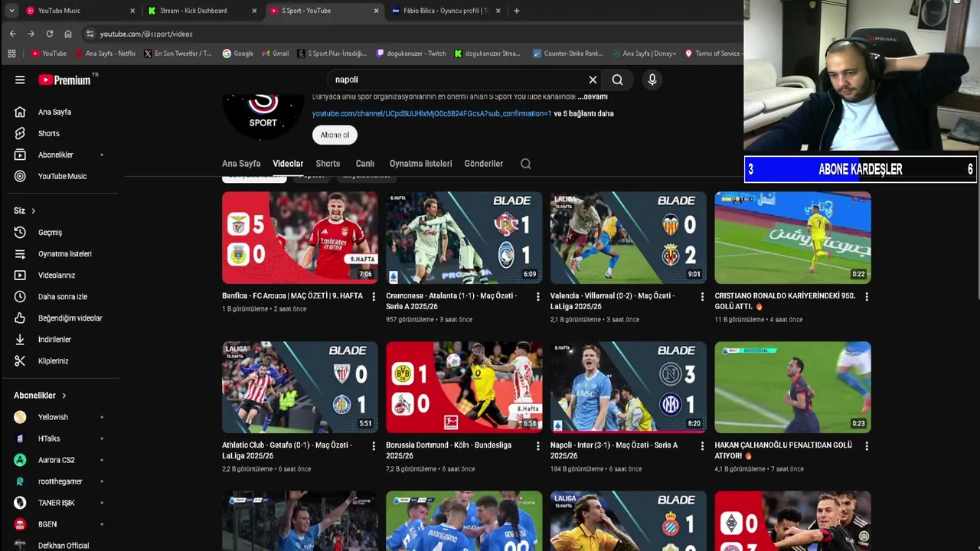Open options for Benfica - FC Arouca video
The image size is (980, 551).
(x=374, y=296)
